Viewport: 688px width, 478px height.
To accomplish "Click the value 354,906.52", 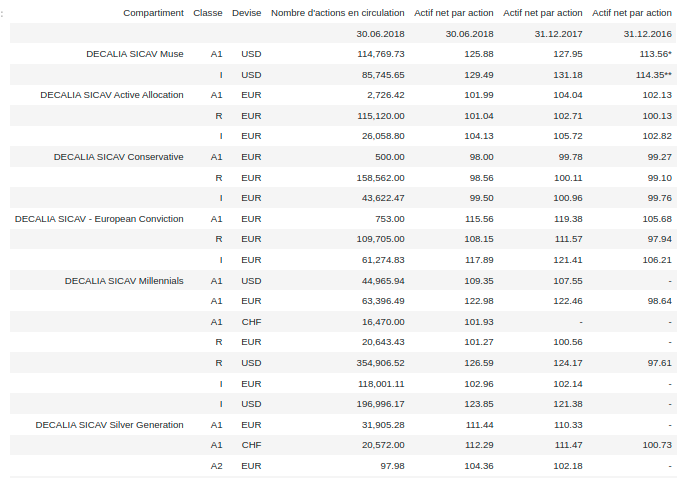I will click(x=380, y=363).
